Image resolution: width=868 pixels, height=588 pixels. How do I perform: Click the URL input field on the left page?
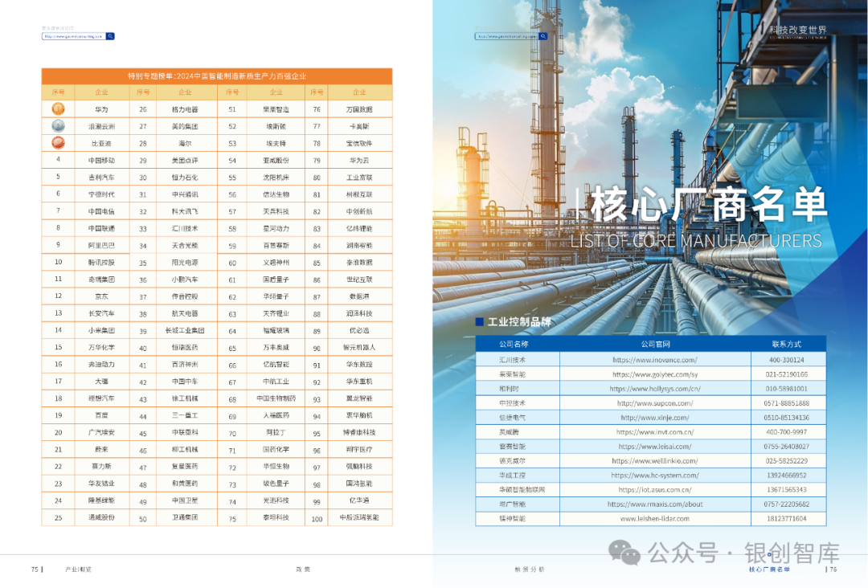pyautogui.click(x=74, y=36)
